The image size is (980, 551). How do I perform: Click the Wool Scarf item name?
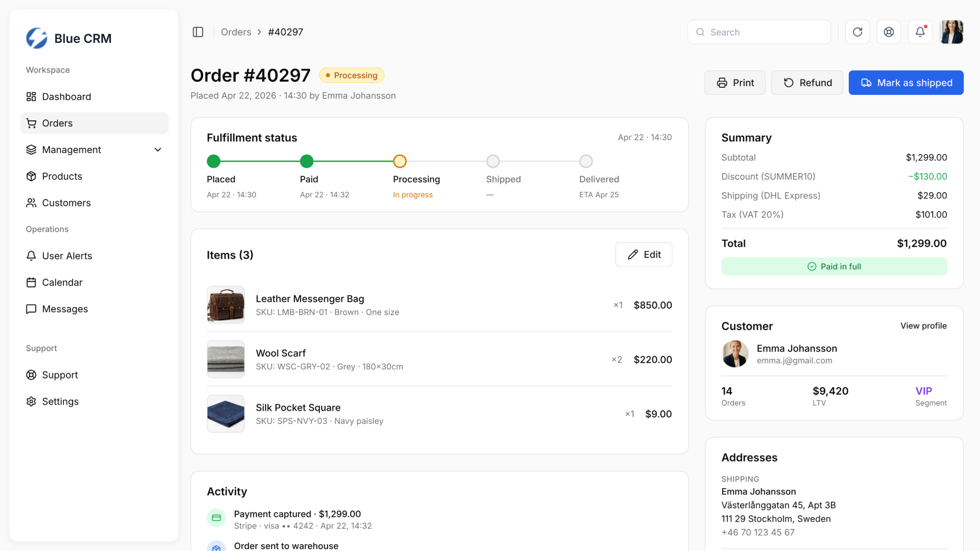281,354
